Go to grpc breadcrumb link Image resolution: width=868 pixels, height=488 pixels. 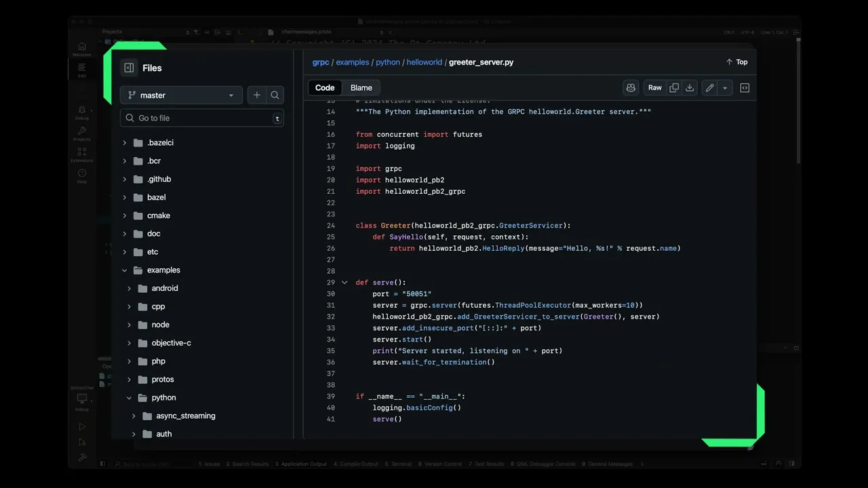point(321,62)
